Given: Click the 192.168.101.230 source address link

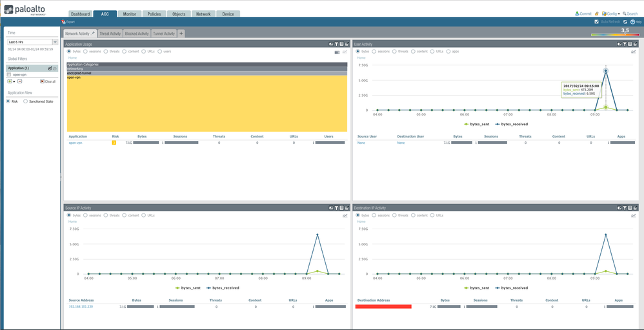Looking at the screenshot, I should click(x=80, y=307).
